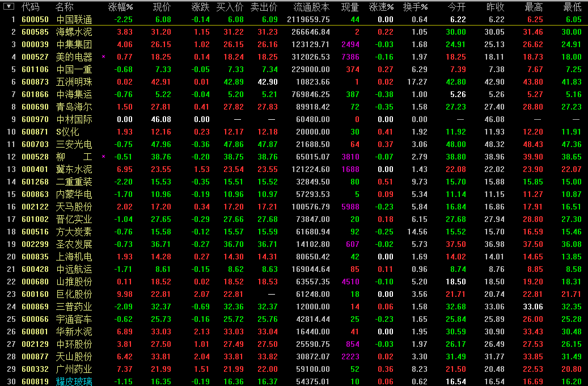Select the stock name 三普药业
The height and width of the screenshot is (386, 588).
tap(74, 307)
